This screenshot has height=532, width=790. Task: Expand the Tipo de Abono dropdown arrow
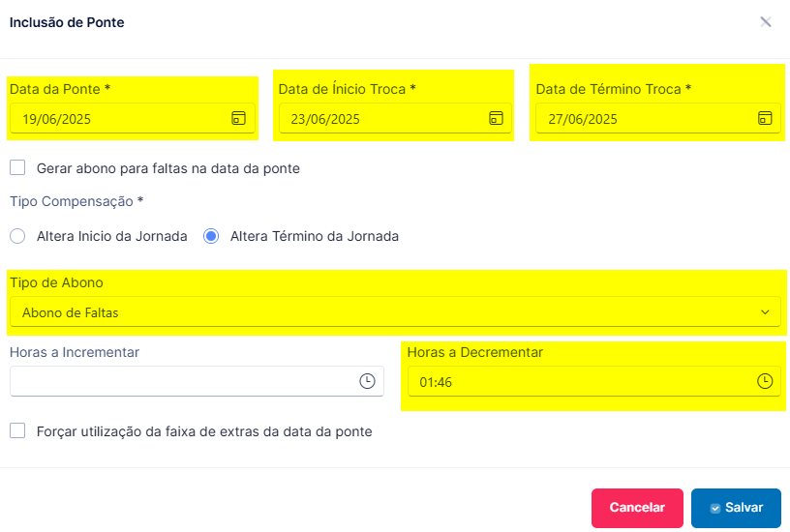[x=765, y=312]
